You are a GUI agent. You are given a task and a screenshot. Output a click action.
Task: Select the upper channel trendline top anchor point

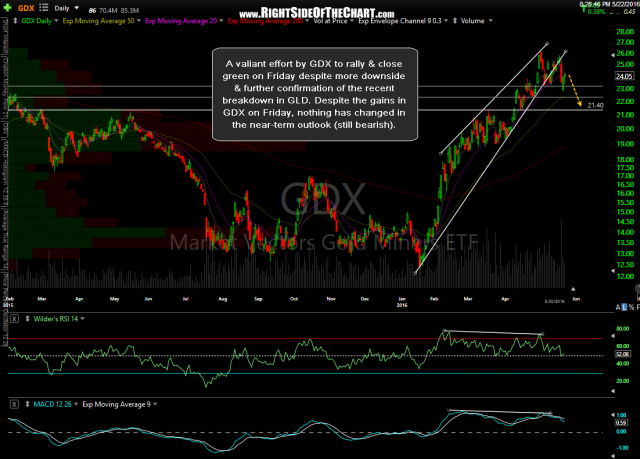tap(547, 43)
